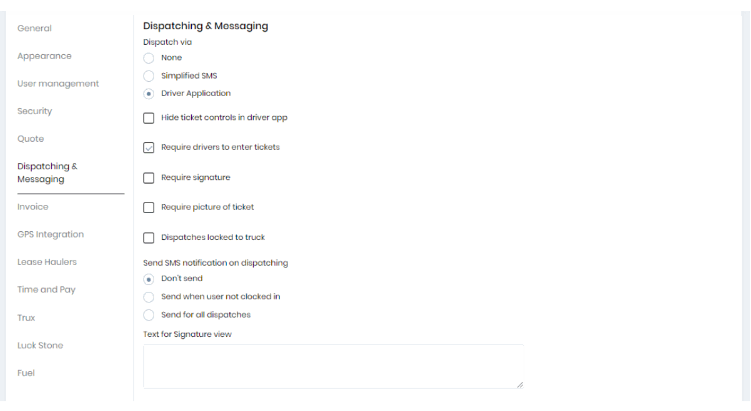Choose Simplified SMS dispatch option

coord(149,76)
